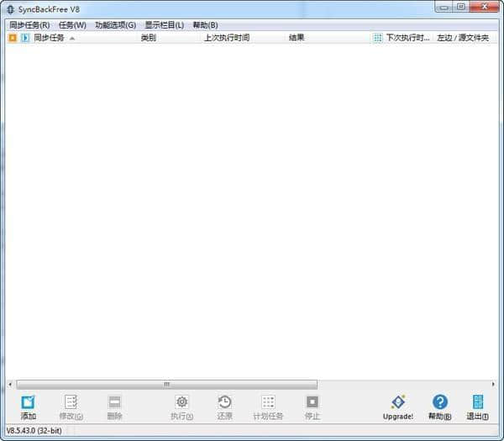Open the 功能选项(G) menu
The height and width of the screenshot is (441, 504).
115,25
